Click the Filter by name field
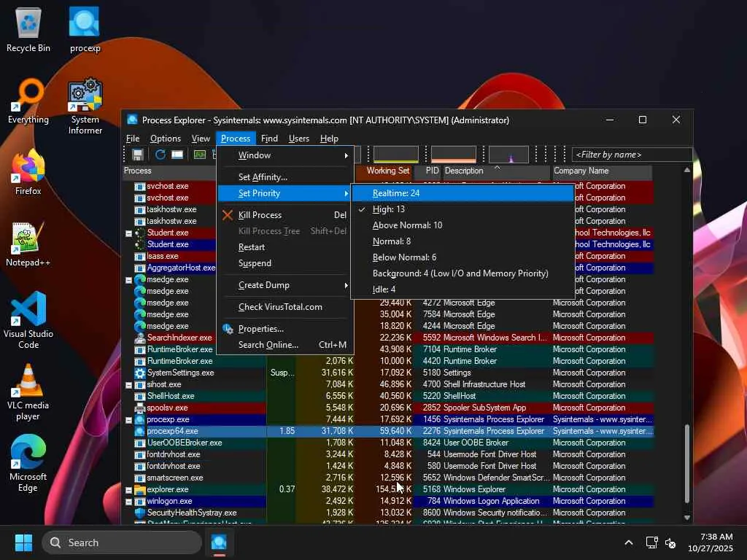 point(632,155)
